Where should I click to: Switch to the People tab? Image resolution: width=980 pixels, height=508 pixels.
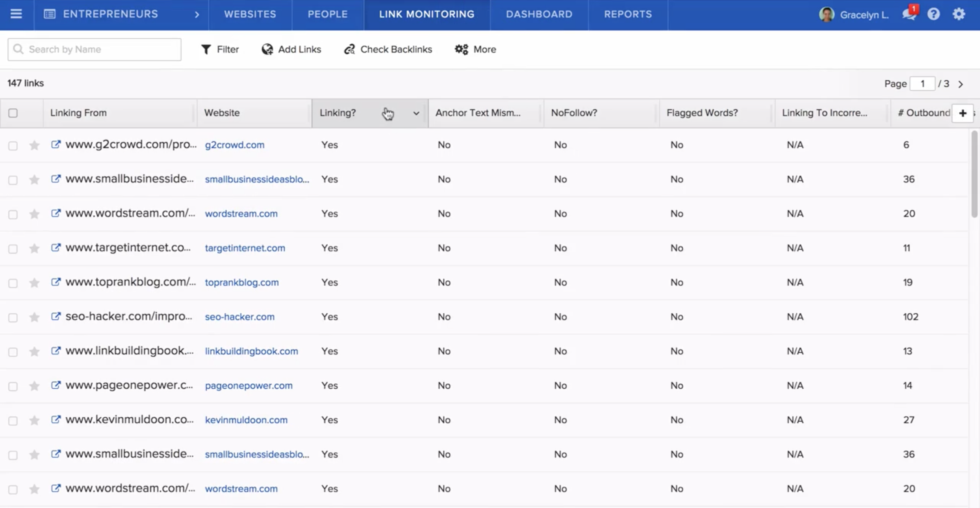[328, 14]
